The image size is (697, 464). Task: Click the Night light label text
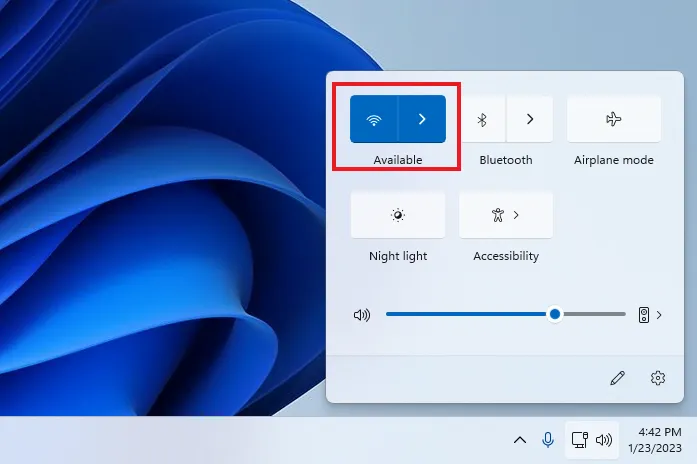click(398, 256)
